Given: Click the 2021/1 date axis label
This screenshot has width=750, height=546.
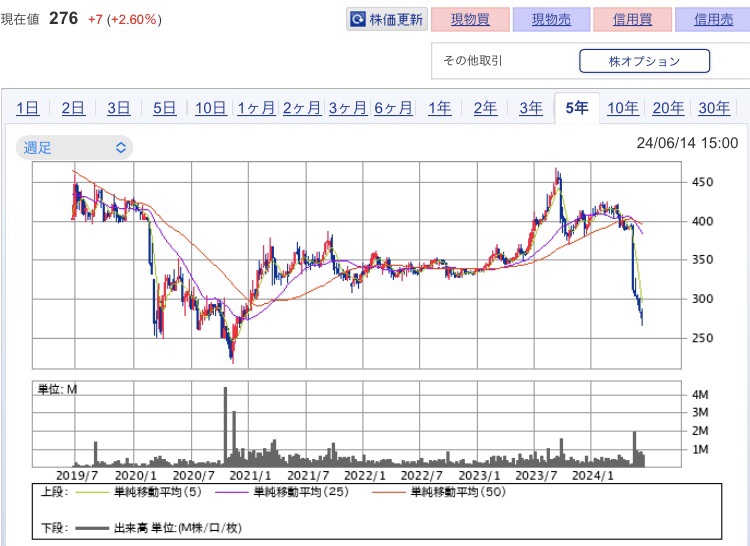Looking at the screenshot, I should click(250, 476).
